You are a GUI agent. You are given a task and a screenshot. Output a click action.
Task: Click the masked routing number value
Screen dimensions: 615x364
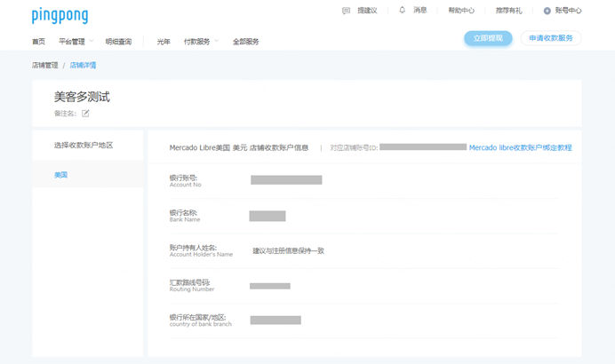click(270, 286)
